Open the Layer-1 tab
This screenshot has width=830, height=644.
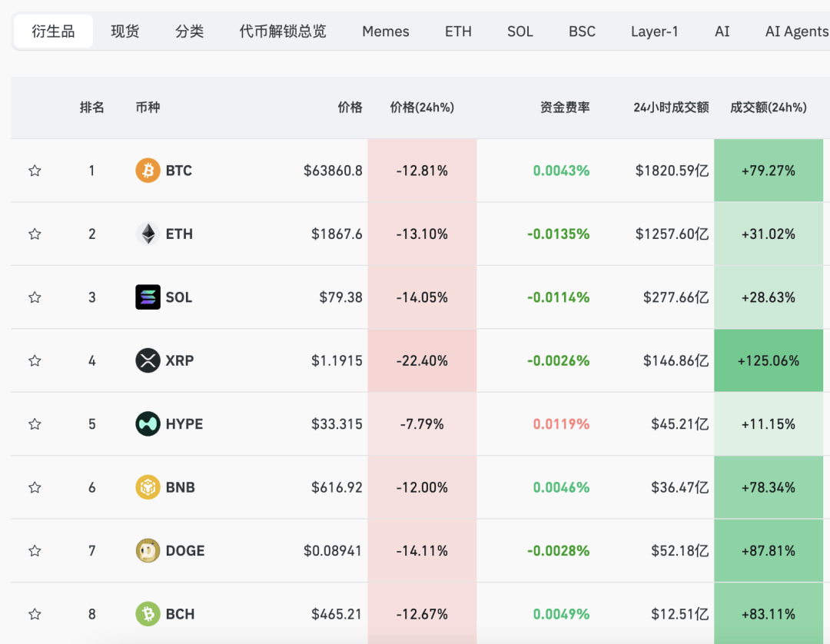tap(654, 32)
